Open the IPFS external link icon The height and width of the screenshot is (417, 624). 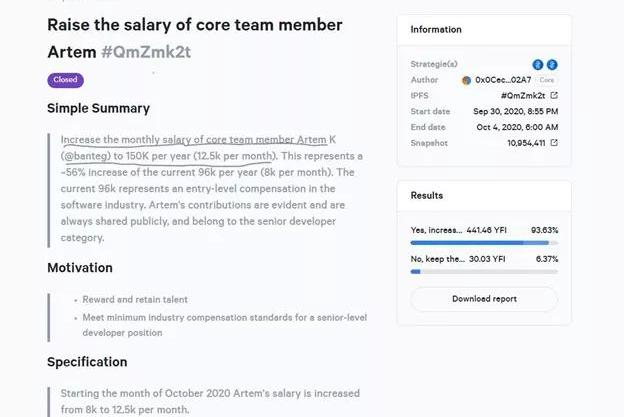click(554, 96)
